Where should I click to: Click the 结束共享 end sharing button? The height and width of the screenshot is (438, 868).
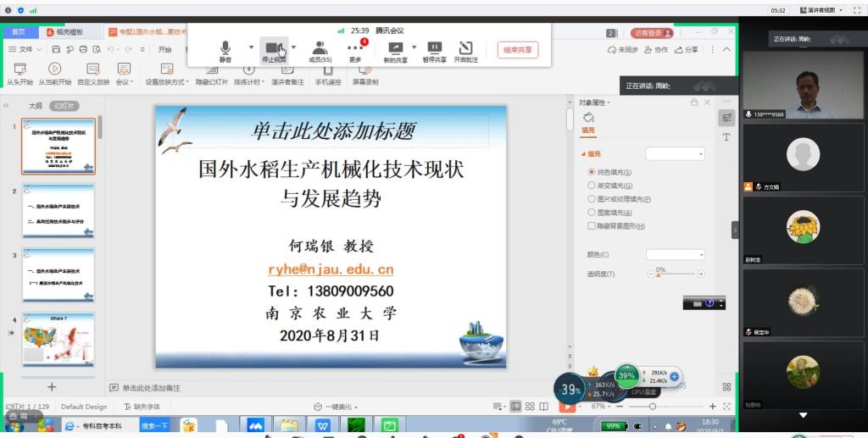[517, 50]
